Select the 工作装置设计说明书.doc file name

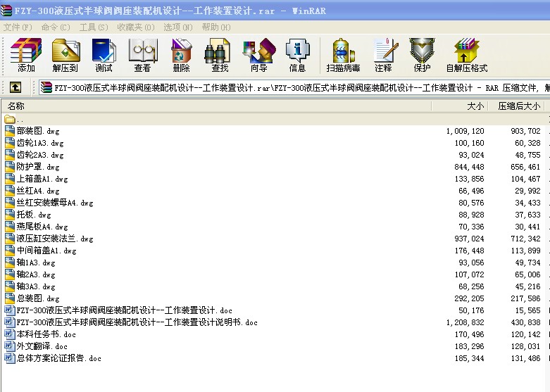137,322
